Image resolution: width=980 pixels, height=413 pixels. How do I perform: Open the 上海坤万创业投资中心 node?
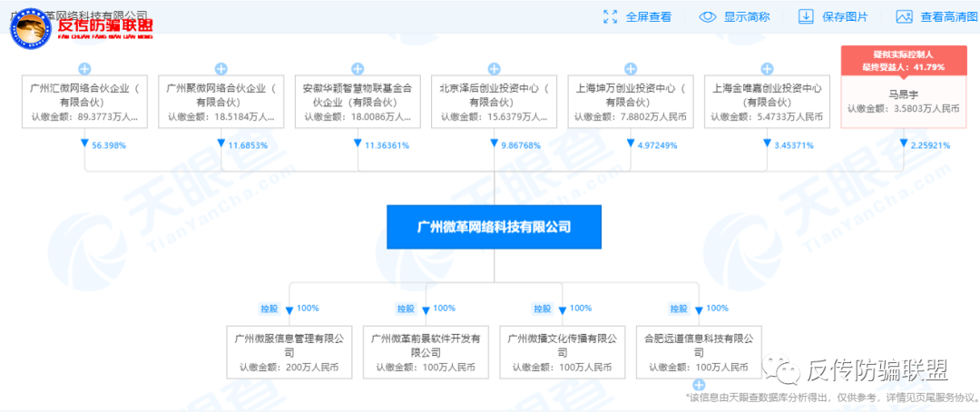point(631,102)
